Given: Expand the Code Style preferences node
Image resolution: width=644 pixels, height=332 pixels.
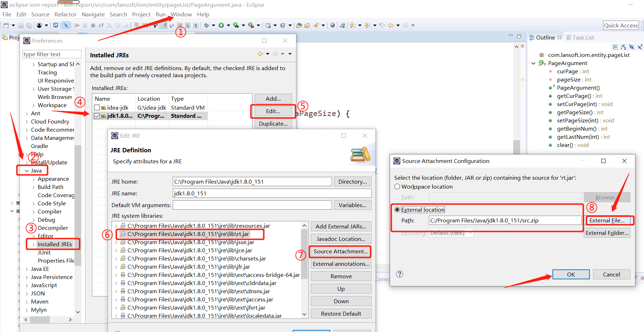Looking at the screenshot, I should 33,204.
